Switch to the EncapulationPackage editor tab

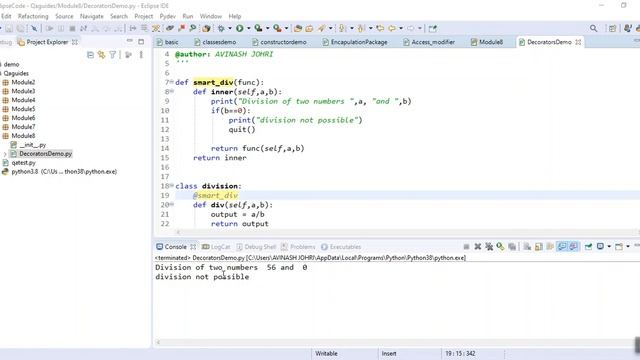(x=354, y=42)
